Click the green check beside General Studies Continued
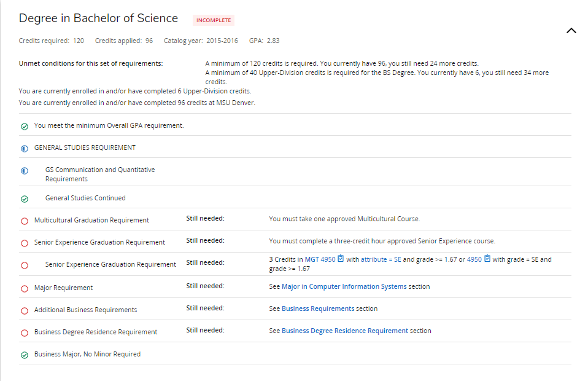 click(x=25, y=199)
